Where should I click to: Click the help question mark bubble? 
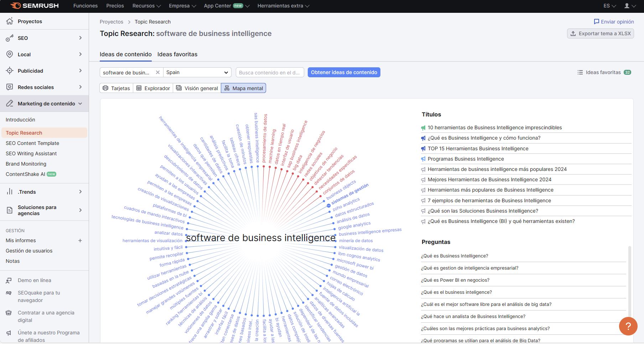tap(628, 326)
